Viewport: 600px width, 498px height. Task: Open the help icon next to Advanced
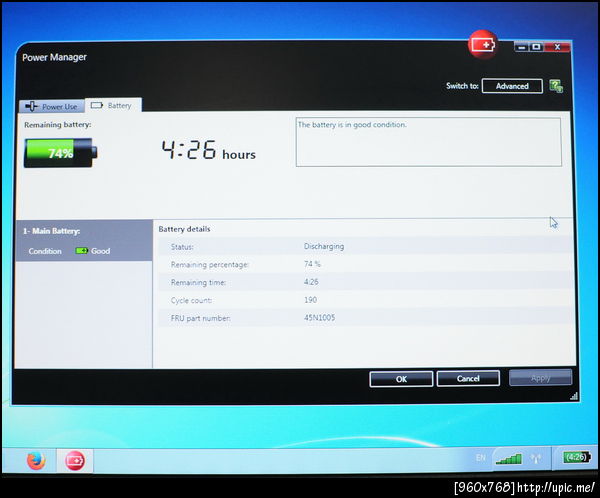pyautogui.click(x=556, y=86)
